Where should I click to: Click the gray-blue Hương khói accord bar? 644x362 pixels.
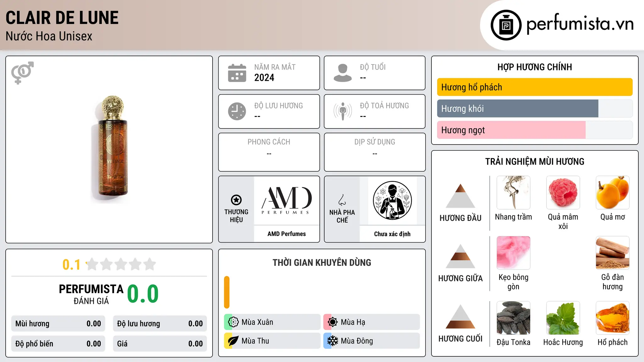518,108
